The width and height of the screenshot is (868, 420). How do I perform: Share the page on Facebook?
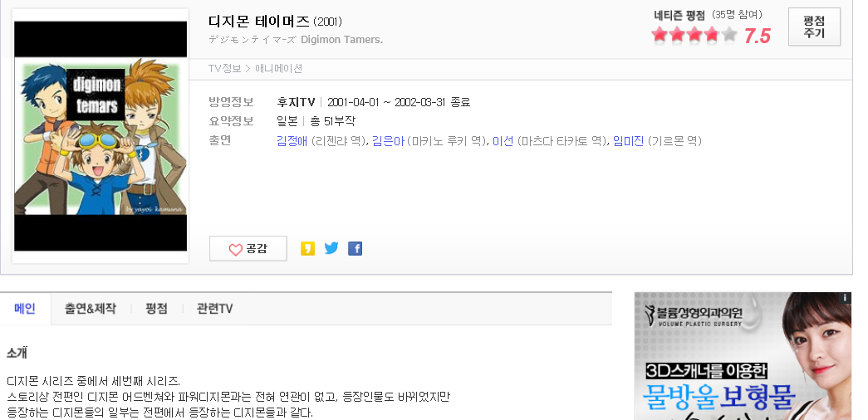point(355,248)
